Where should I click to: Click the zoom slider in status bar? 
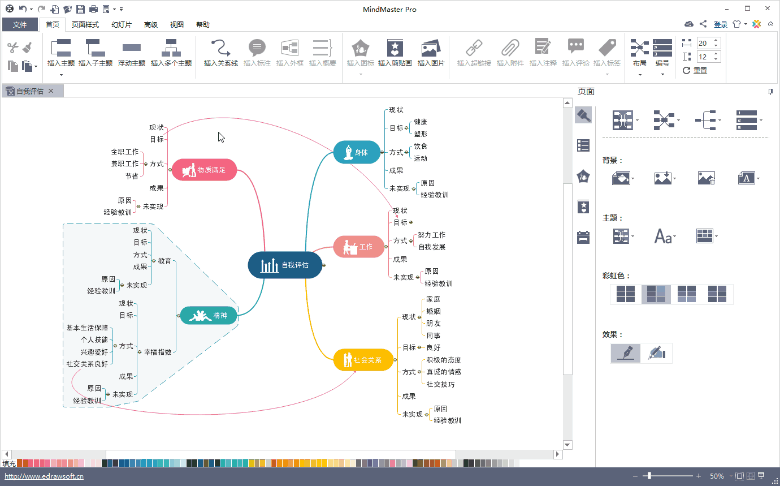pos(650,476)
